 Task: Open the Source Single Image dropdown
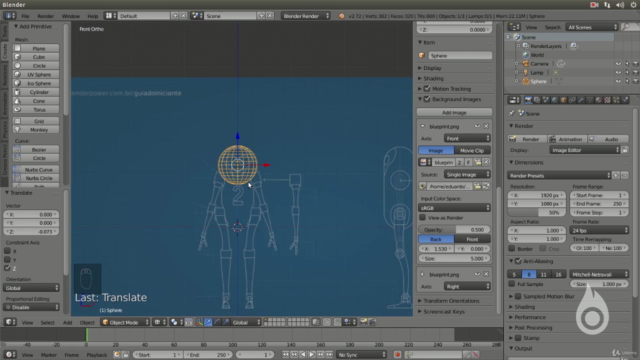tap(467, 174)
